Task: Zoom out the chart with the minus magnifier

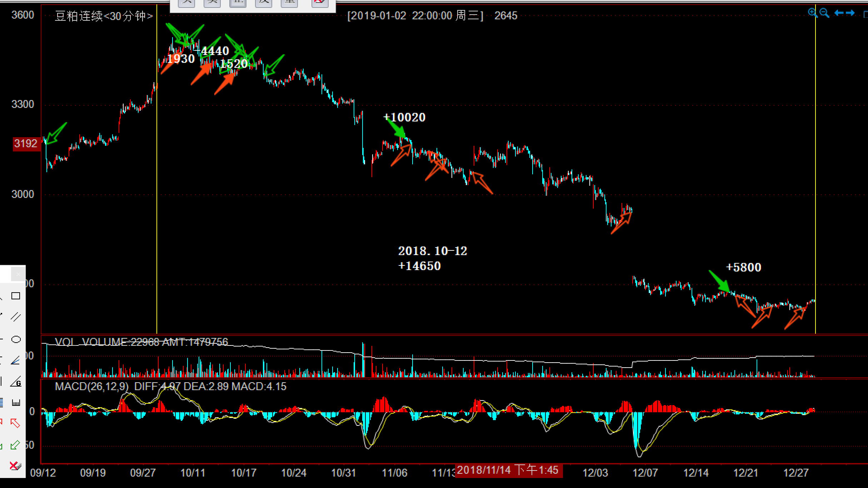Action: tap(824, 13)
